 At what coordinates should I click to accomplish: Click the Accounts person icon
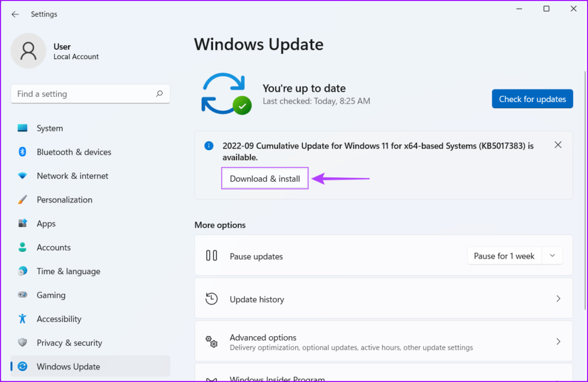22,247
